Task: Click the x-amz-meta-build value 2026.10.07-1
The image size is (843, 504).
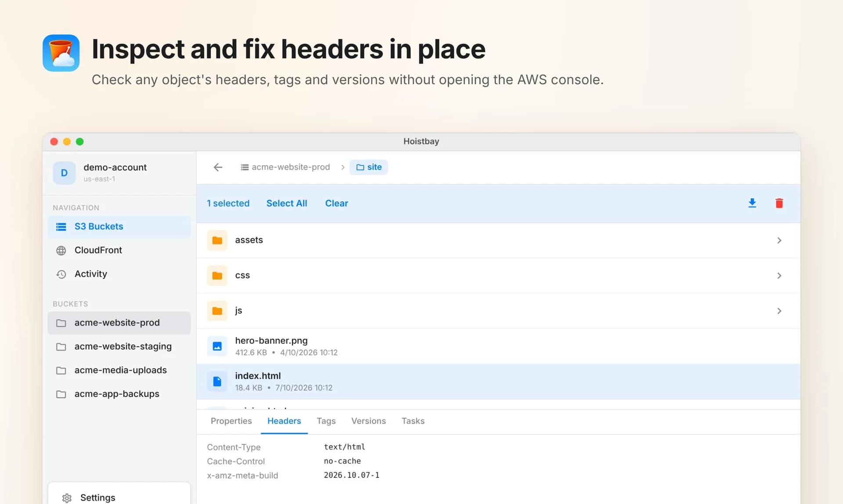Action: (x=352, y=475)
